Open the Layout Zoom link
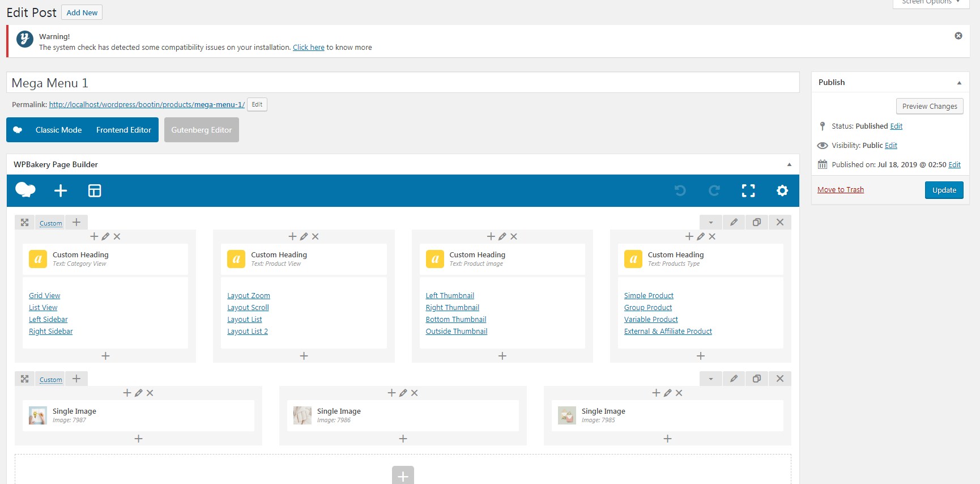The image size is (980, 484). pos(249,296)
